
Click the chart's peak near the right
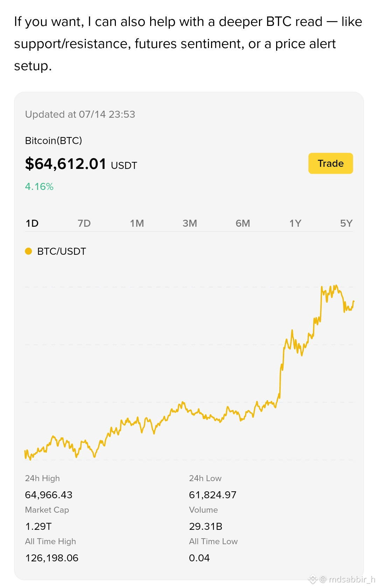pyautogui.click(x=336, y=286)
